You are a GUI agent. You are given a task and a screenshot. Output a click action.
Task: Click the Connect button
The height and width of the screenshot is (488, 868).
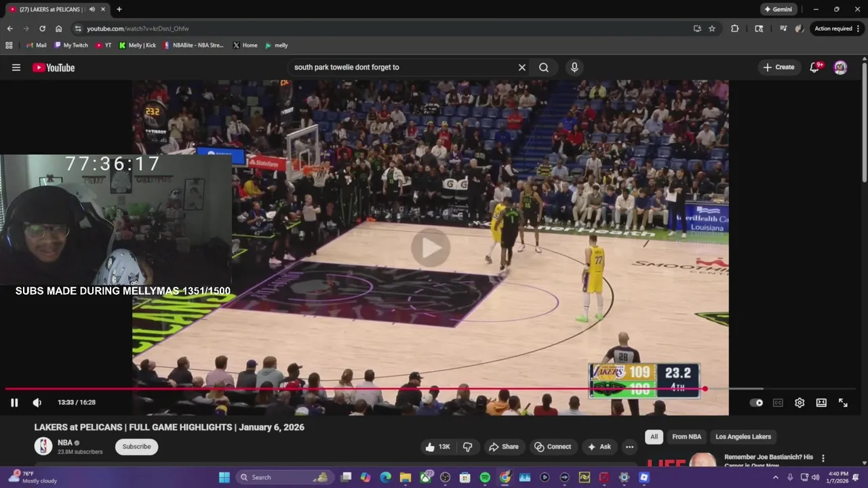point(553,447)
